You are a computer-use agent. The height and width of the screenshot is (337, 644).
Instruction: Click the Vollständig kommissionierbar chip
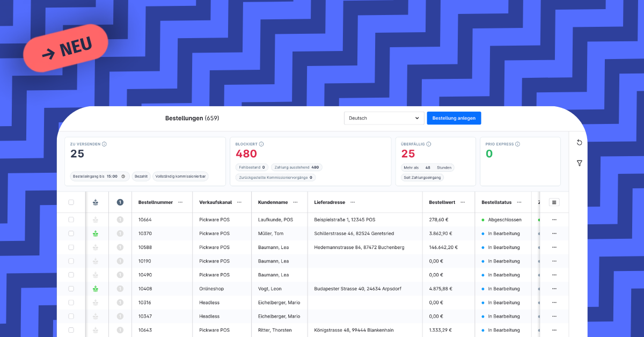180,176
